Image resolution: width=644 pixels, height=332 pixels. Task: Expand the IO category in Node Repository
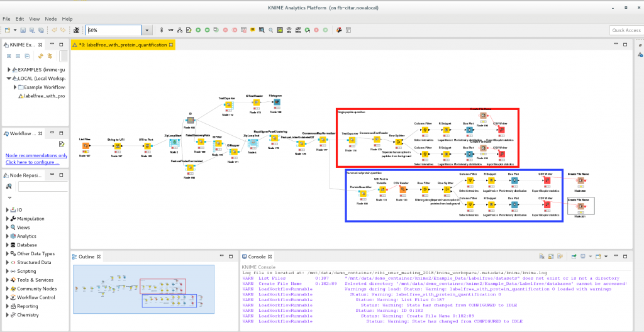8,210
